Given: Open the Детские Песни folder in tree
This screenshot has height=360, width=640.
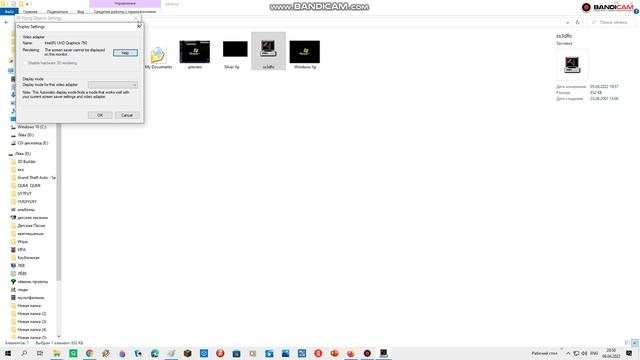Looking at the screenshot, I should [x=31, y=226].
